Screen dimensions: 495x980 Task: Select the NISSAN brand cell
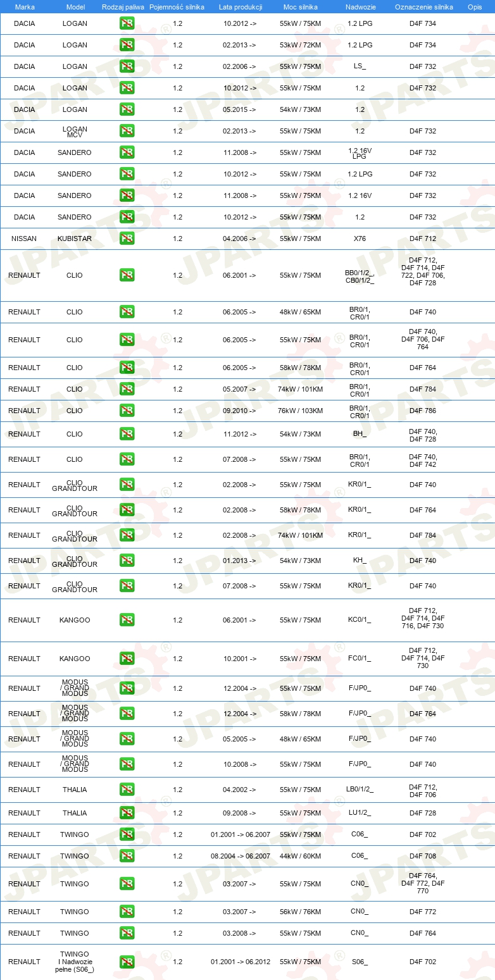point(24,239)
